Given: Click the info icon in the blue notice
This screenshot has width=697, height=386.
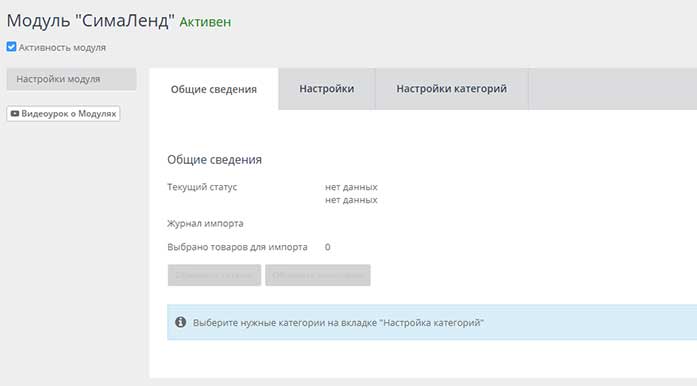Looking at the screenshot, I should pos(180,322).
